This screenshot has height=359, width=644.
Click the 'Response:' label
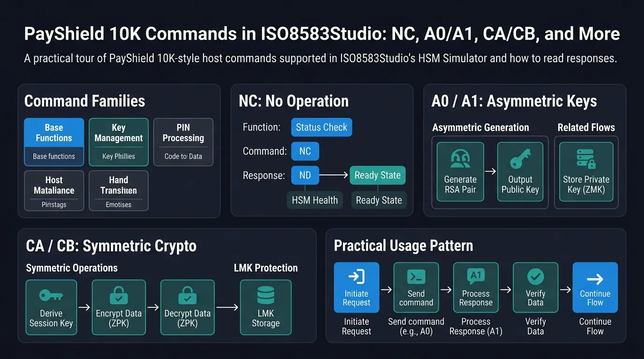point(263,176)
